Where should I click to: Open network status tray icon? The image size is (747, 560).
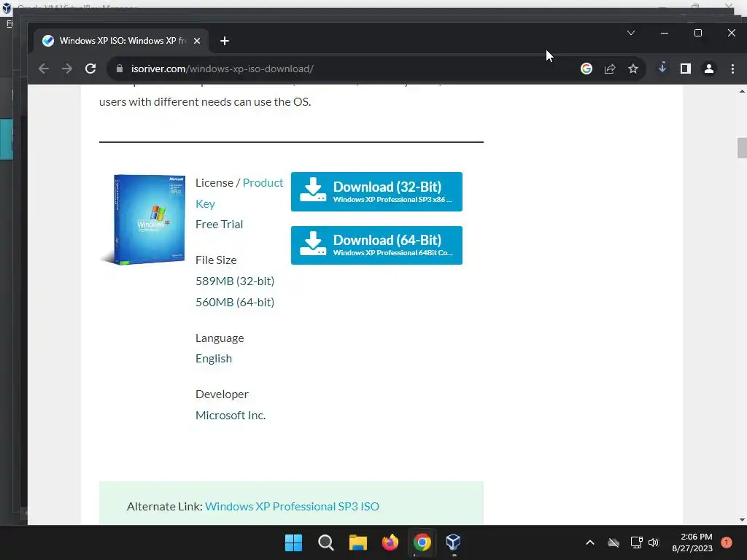coord(636,542)
